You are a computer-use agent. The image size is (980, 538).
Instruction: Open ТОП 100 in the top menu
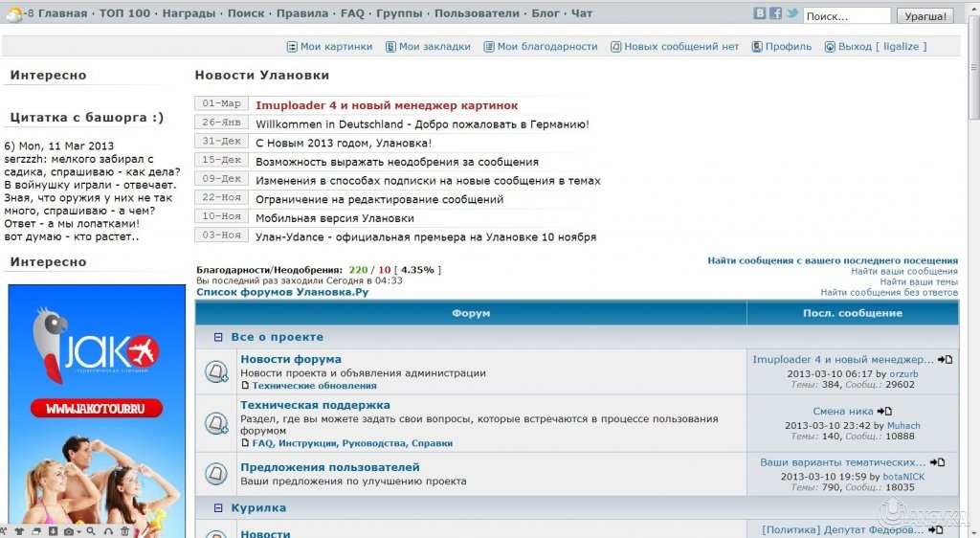click(x=125, y=13)
